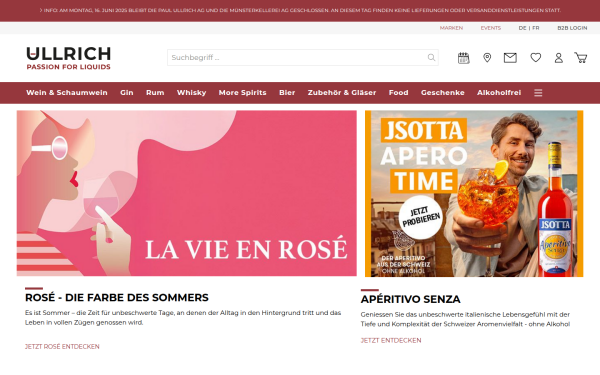Expand the hamburger menu in navigation bar
Screen dimensions: 600x375
click(x=538, y=93)
